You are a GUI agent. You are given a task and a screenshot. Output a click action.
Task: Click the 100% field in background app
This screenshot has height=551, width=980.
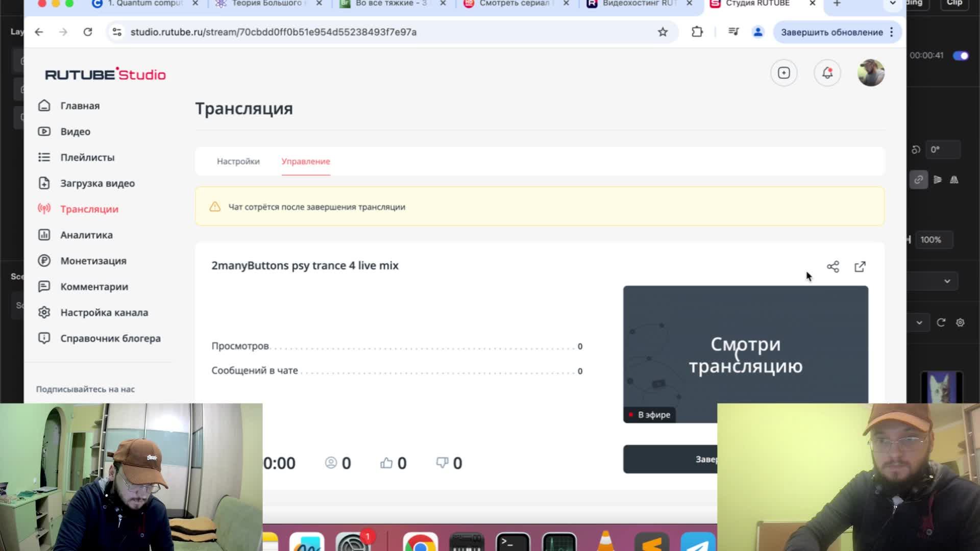(935, 240)
